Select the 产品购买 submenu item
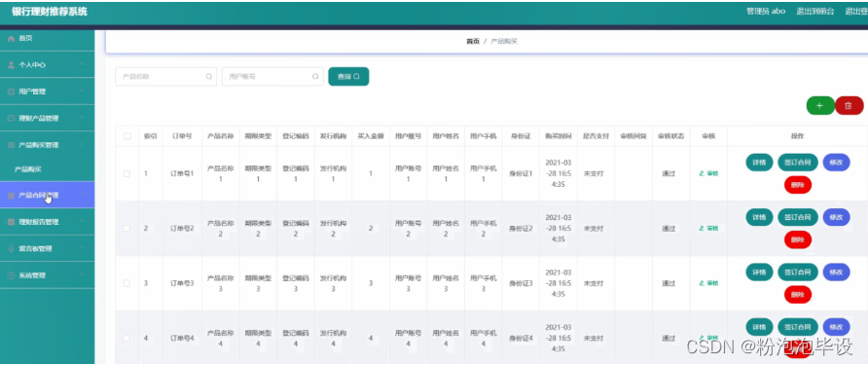This screenshot has width=868, height=365. pos(47,169)
